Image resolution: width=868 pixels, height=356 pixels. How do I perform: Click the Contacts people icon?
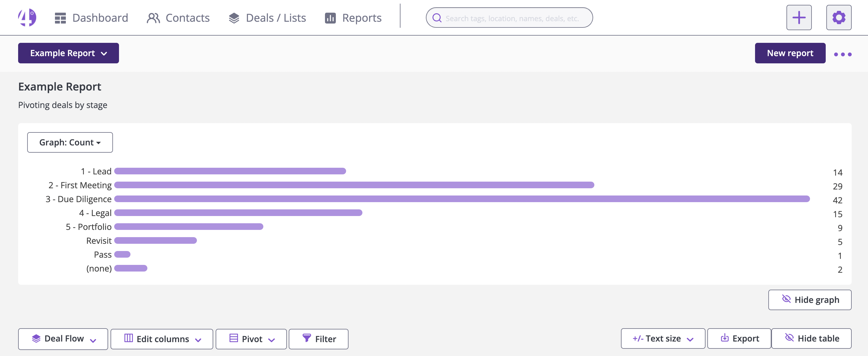click(x=153, y=17)
